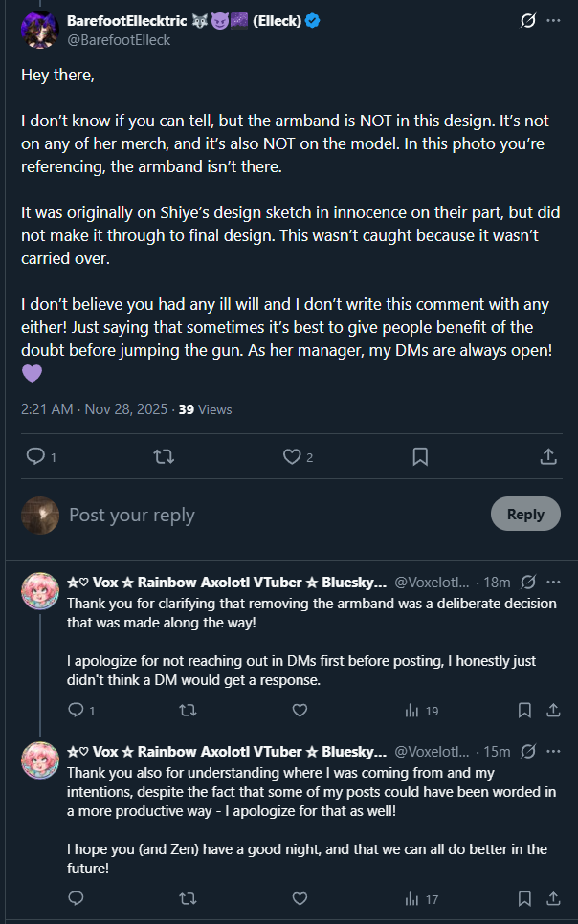The width and height of the screenshot is (578, 924).
Task: Click the Reply button
Action: [x=525, y=514]
